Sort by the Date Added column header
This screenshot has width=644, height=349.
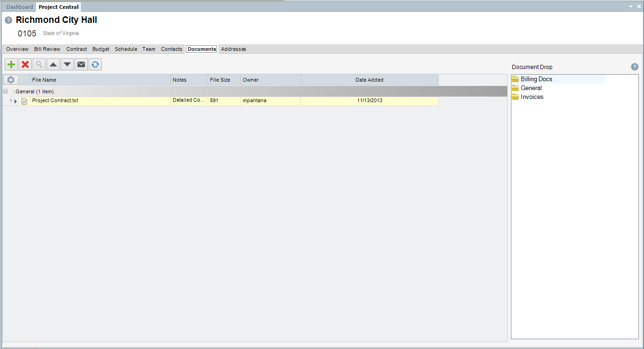(x=370, y=80)
